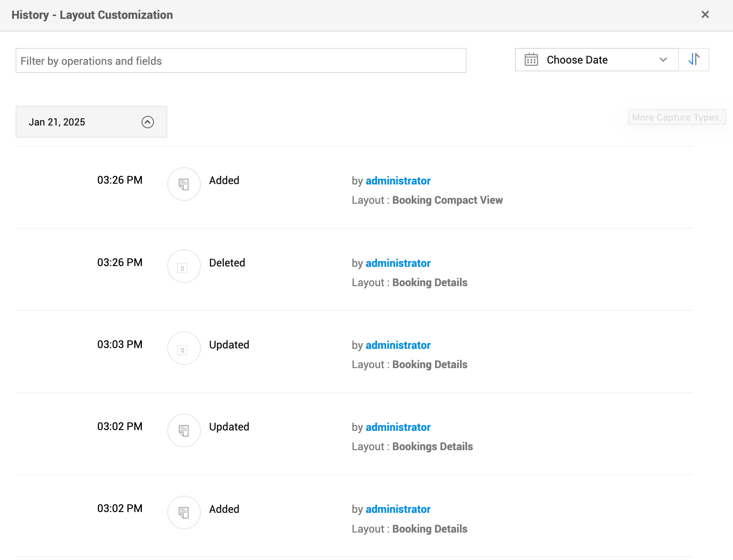Toggle the sort order arrows button

694,60
